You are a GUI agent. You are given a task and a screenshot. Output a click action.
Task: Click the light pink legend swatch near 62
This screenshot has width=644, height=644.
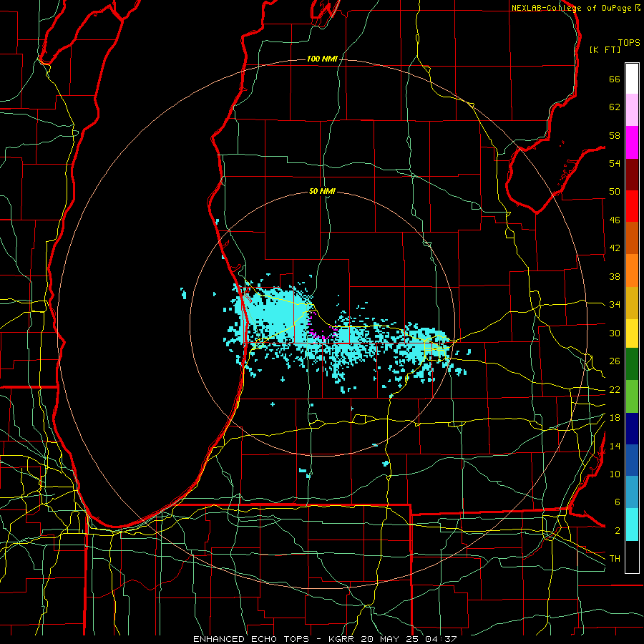click(632, 109)
